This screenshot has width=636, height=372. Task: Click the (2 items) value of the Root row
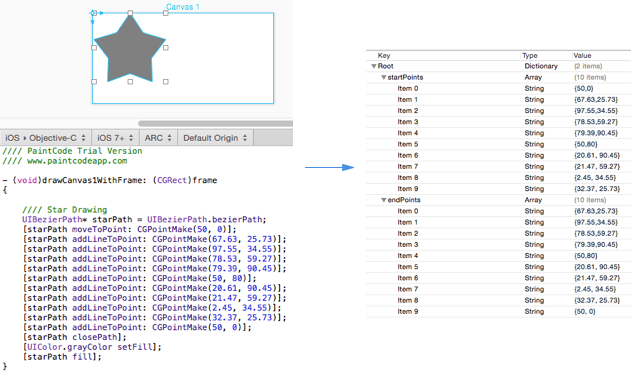[588, 66]
